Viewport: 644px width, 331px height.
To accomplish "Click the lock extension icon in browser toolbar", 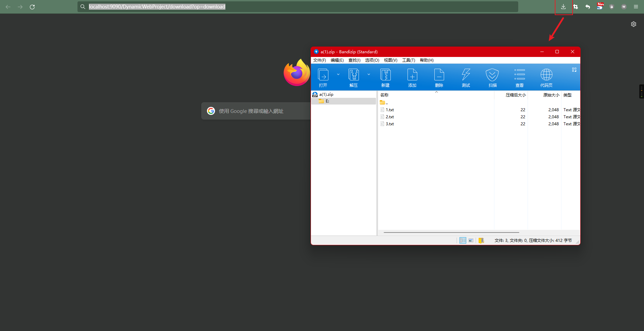I will 612,7.
